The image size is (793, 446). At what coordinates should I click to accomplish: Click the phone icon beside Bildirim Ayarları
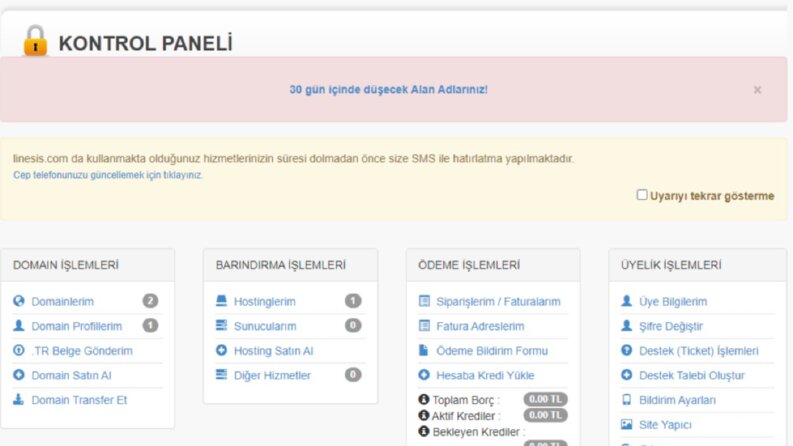click(627, 399)
